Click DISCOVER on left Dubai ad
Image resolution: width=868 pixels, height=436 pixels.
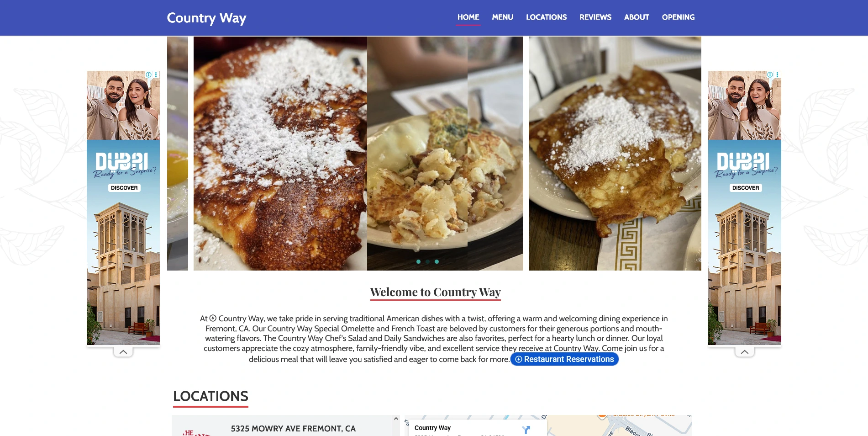124,188
